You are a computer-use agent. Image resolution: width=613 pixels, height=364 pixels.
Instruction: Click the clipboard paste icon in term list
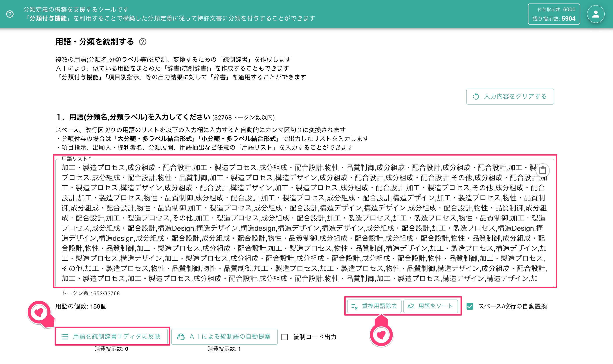click(x=543, y=170)
